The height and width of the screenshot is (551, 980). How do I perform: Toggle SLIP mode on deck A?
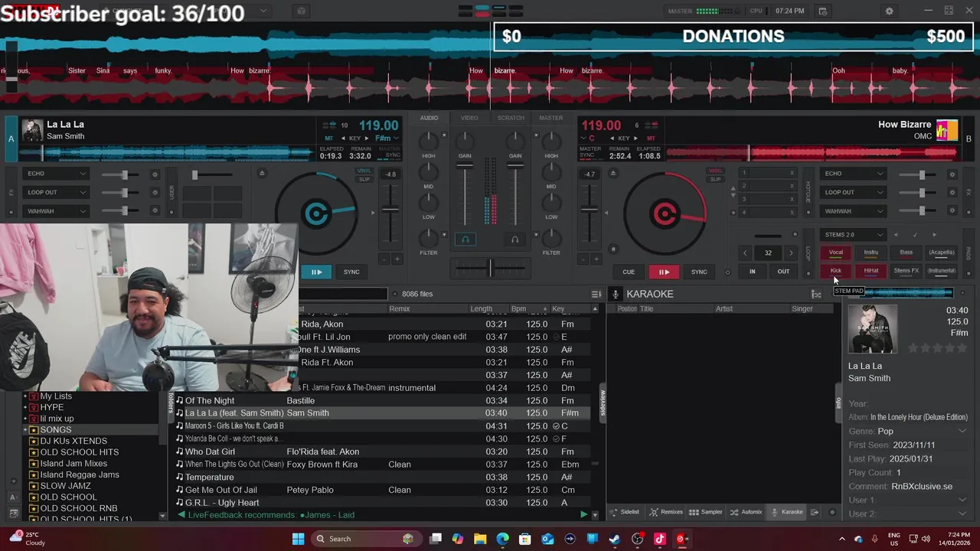364,179
